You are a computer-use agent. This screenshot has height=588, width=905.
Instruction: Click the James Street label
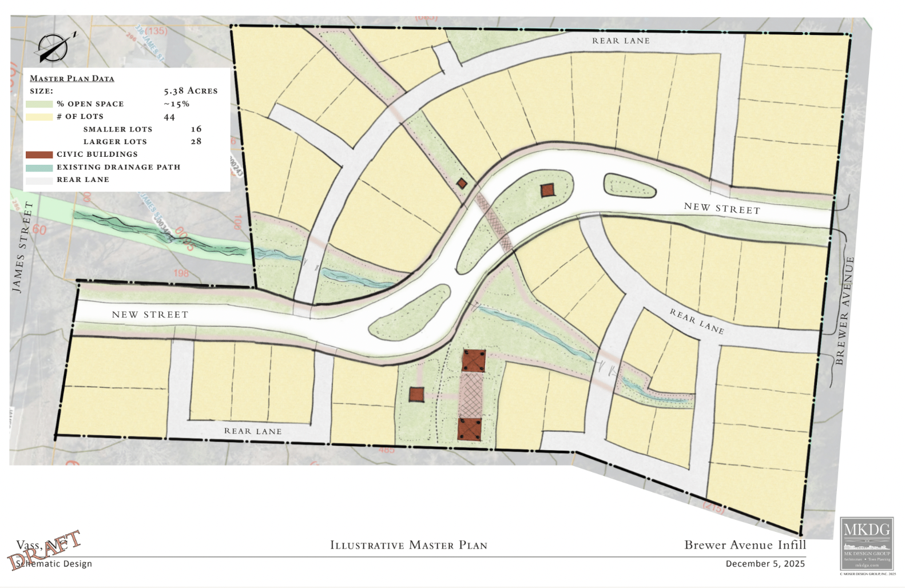coord(22,247)
